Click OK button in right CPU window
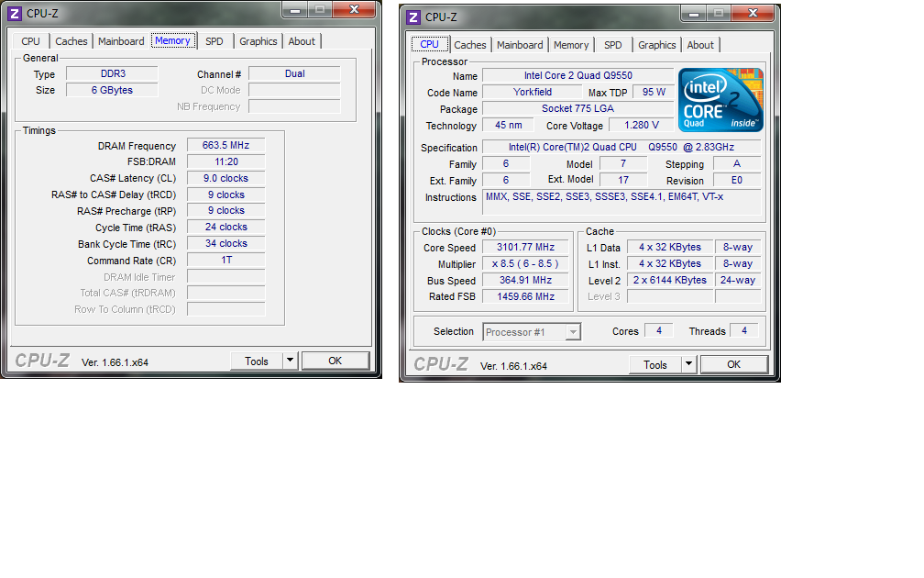 pos(733,364)
